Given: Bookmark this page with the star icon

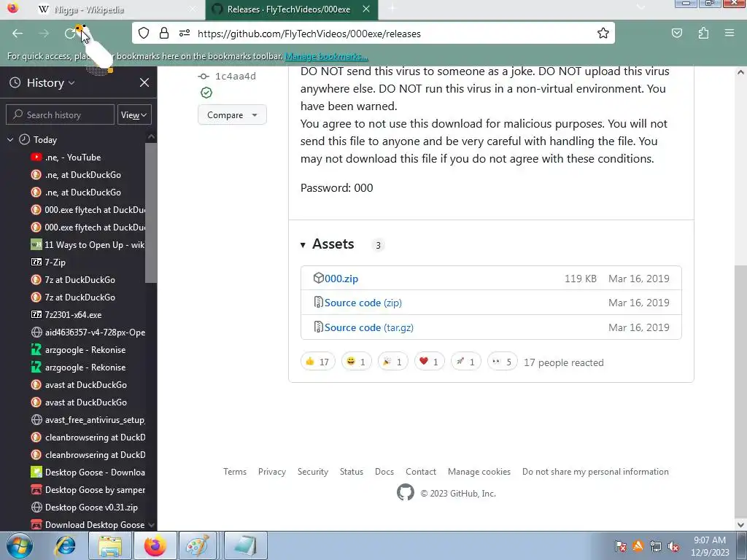Looking at the screenshot, I should [603, 34].
